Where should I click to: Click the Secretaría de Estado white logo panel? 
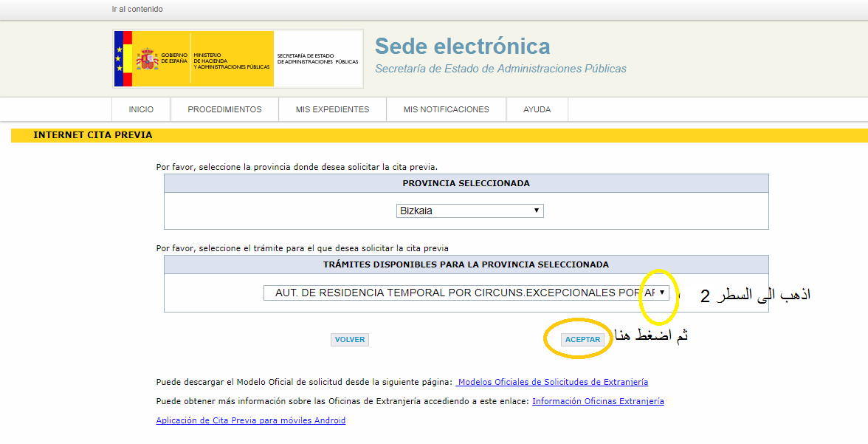(317, 59)
